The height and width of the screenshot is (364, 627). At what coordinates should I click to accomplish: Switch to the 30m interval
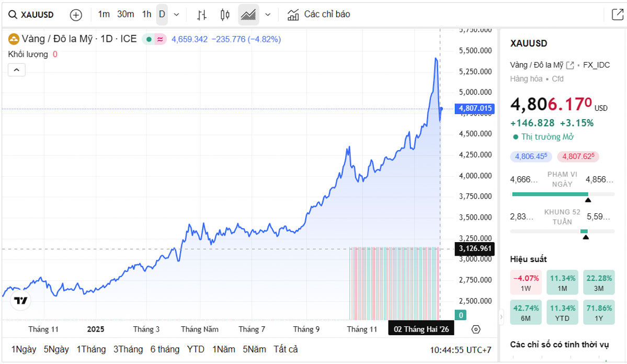tap(125, 15)
